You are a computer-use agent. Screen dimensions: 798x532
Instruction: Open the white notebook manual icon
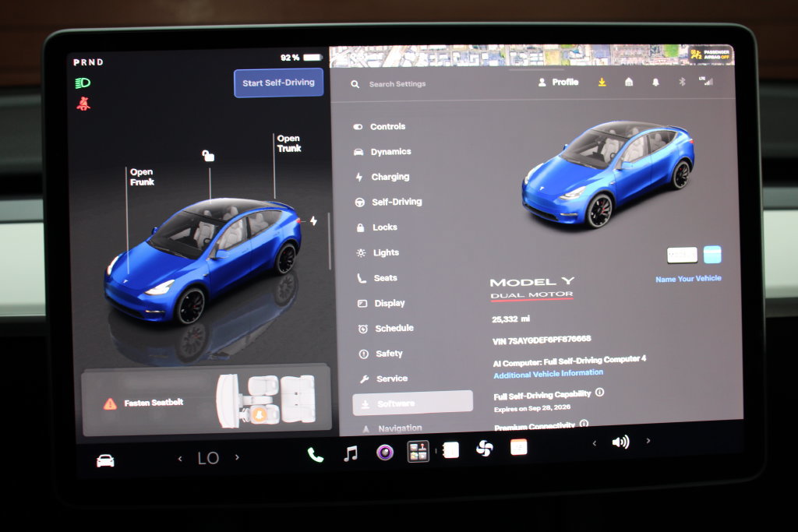click(451, 450)
